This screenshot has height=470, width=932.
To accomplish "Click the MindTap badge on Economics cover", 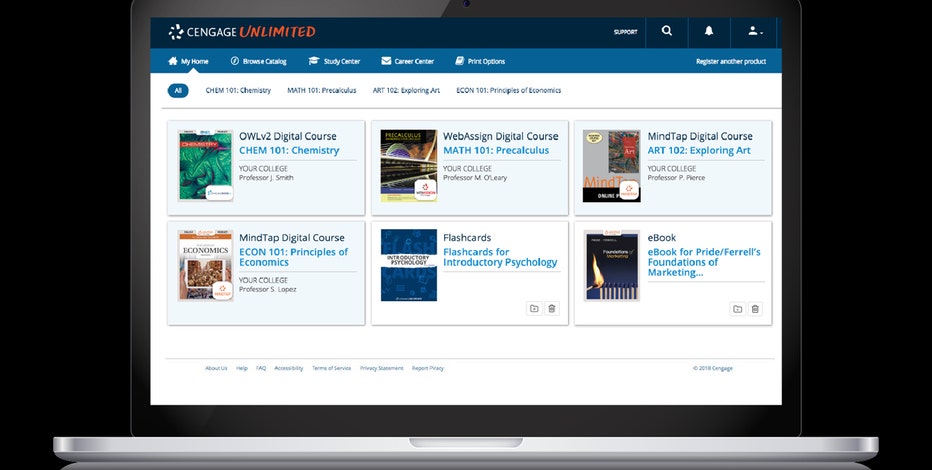I will pyautogui.click(x=222, y=291).
